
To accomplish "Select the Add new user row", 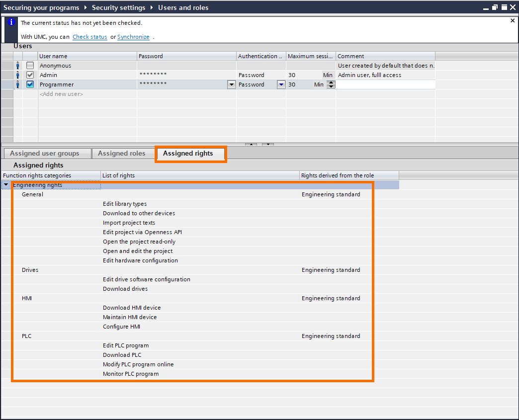I will point(61,93).
